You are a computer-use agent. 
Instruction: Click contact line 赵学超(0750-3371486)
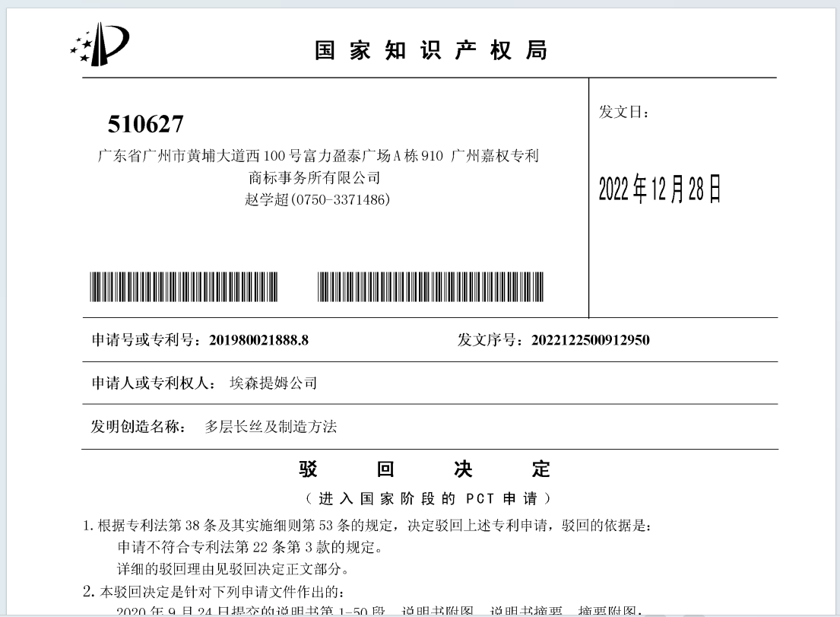click(317, 199)
